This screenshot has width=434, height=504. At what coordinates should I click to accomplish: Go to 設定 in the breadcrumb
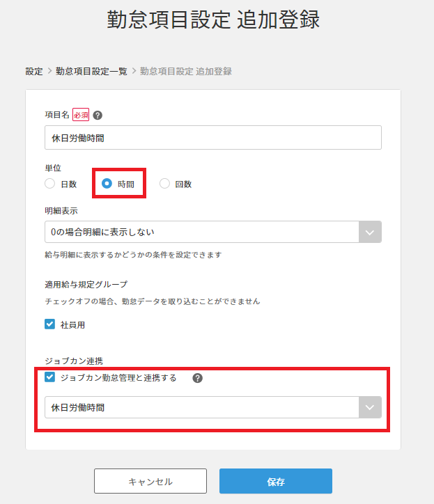(34, 71)
